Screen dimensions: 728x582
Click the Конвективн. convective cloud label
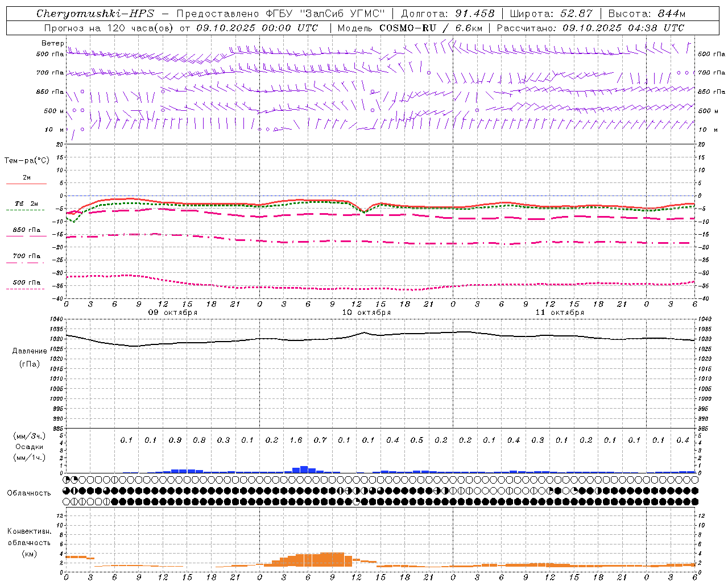click(x=30, y=531)
